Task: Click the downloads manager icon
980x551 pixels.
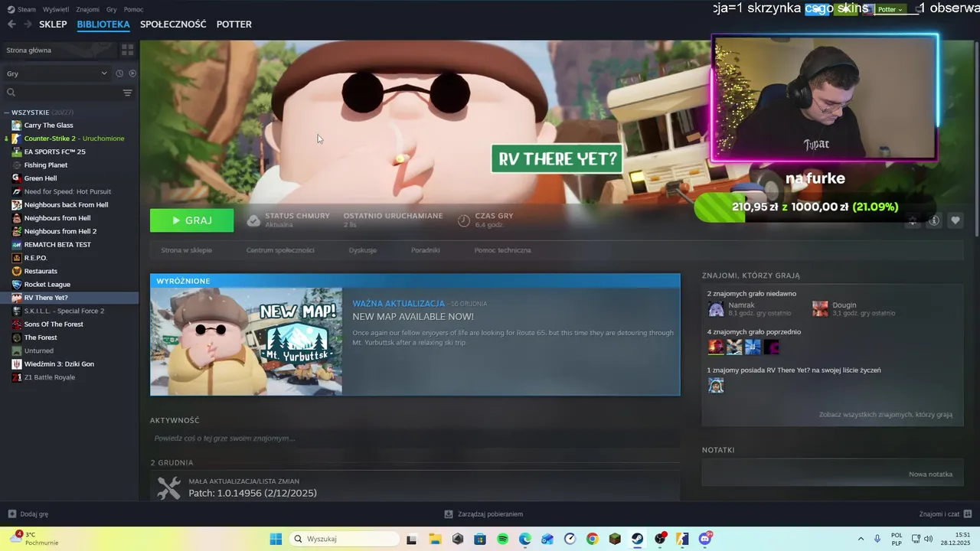Action: (x=449, y=514)
